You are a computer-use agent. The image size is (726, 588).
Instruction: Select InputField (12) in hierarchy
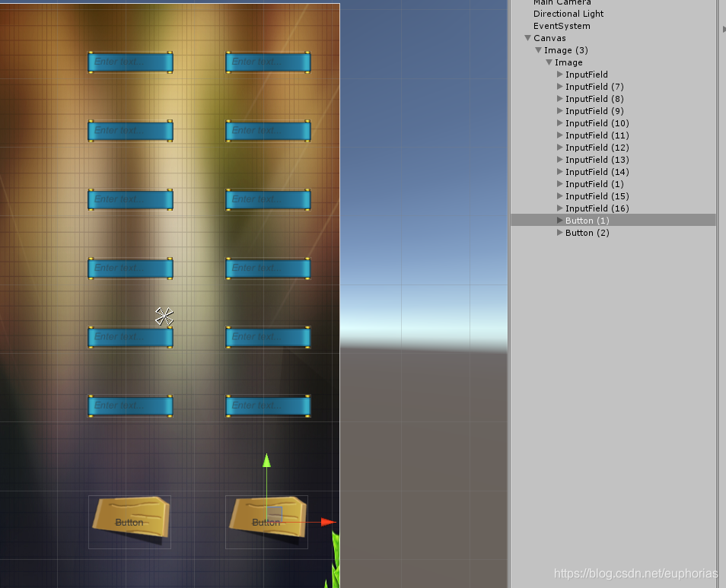pos(597,148)
